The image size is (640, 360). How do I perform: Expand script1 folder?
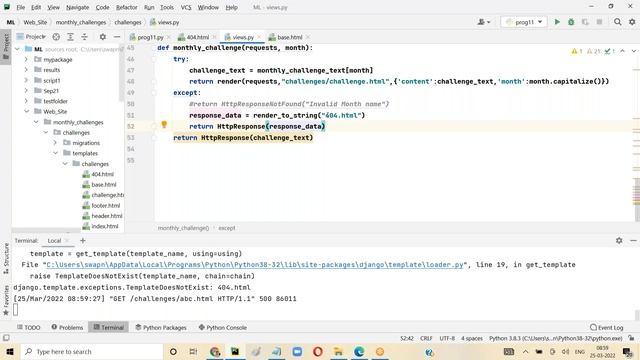click(x=26, y=80)
